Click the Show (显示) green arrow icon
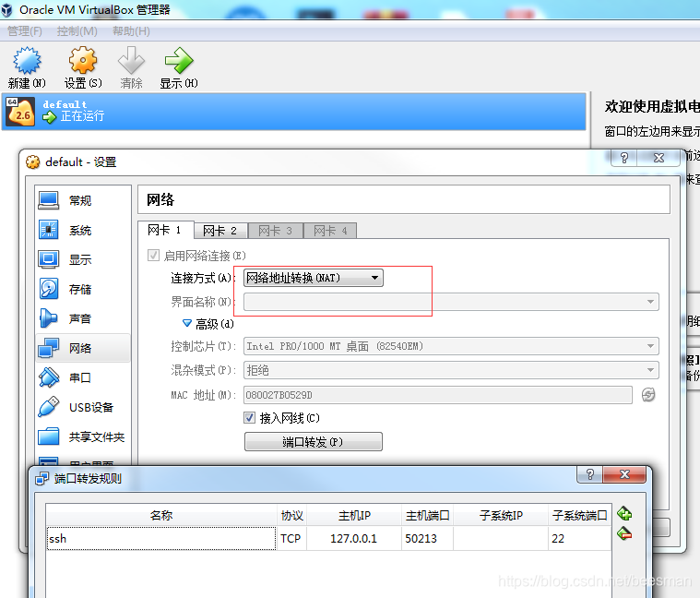This screenshot has width=700, height=598. [x=179, y=60]
